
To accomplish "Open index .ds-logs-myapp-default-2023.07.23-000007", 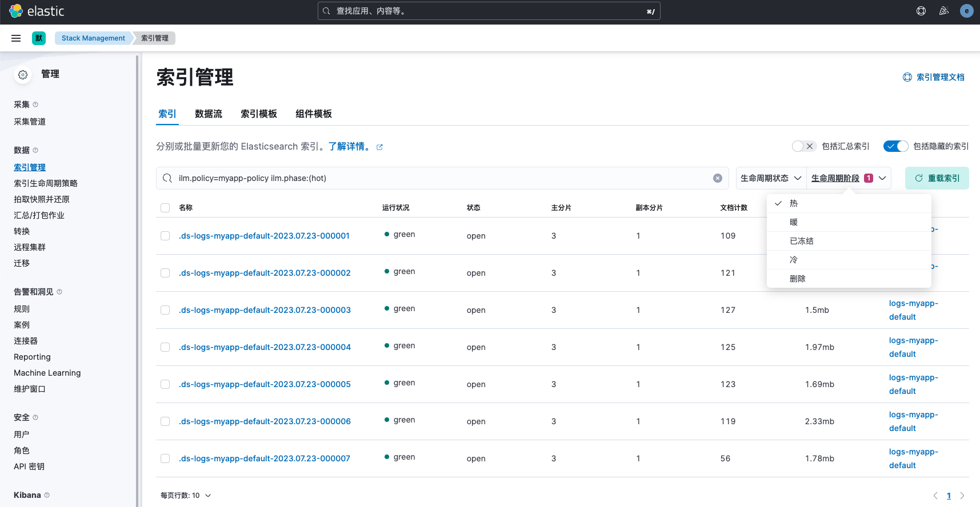I will point(265,458).
